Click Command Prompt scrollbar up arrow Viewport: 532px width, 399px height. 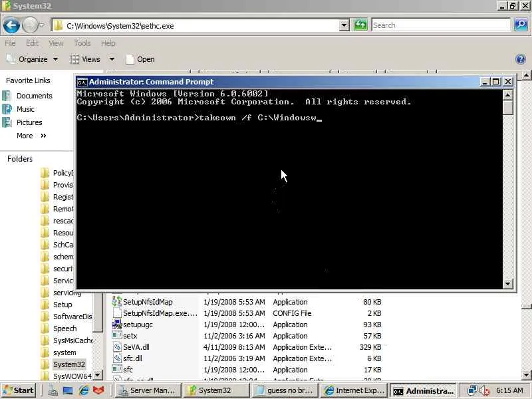tap(507, 95)
